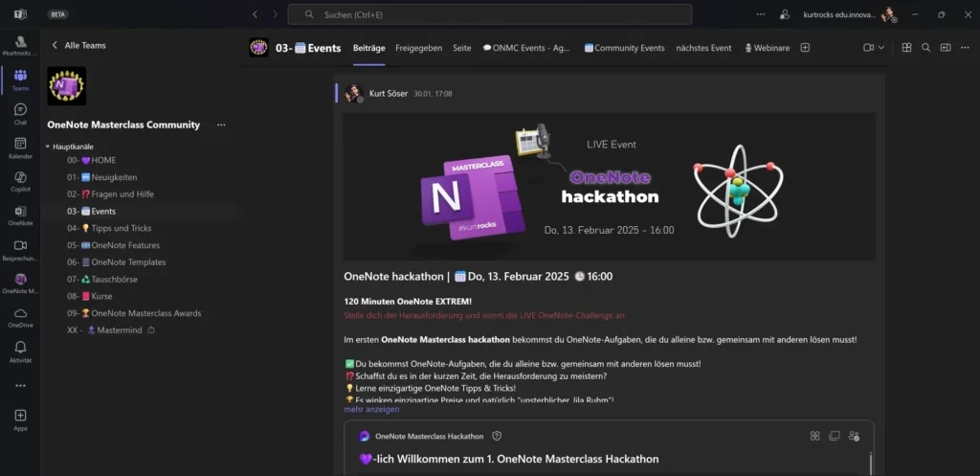Open the Kalender app in sidebar
The image size is (980, 476).
click(20, 147)
